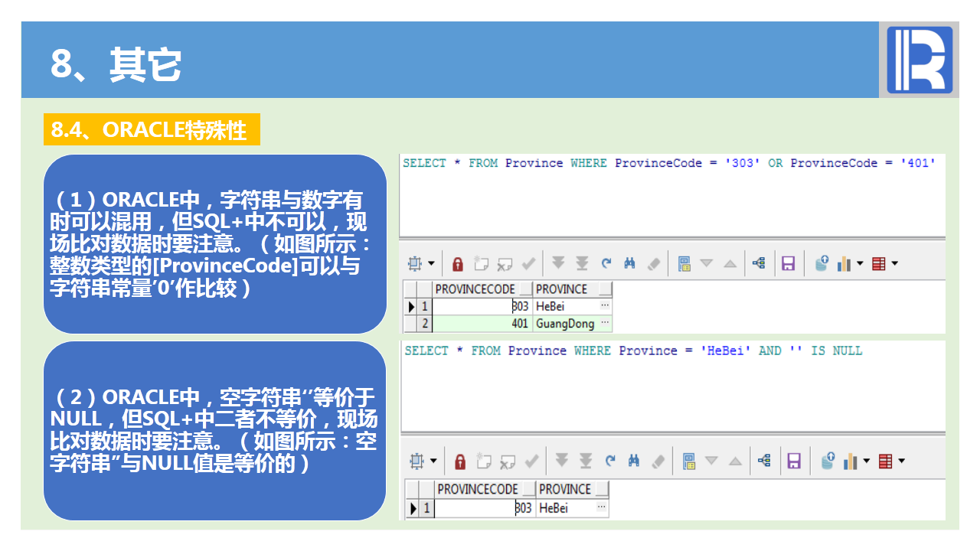Open the ellipsis button in lower grid HeBei cell

pyautogui.click(x=602, y=507)
